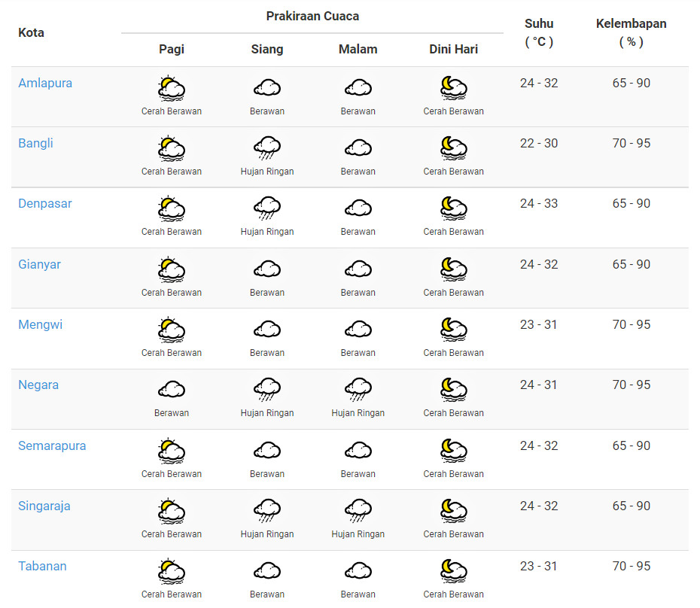Click Bangli's Siang light rain icon
700x608 pixels.
tap(267, 149)
